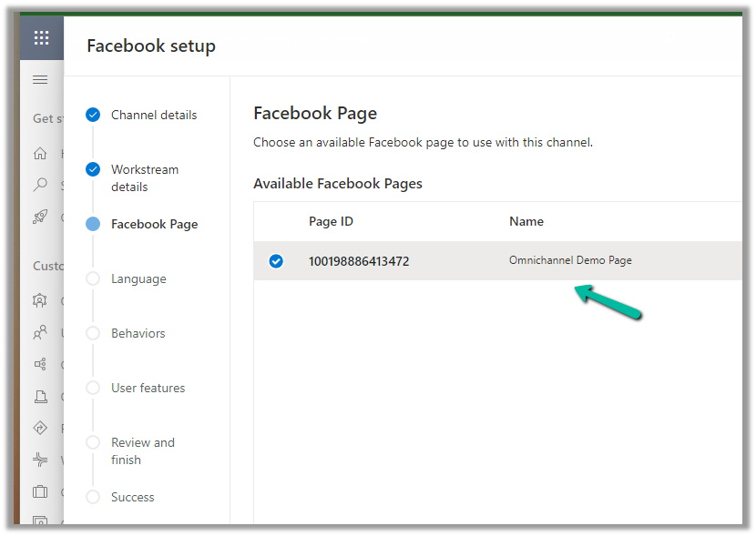Image resolution: width=756 pixels, height=536 pixels.
Task: Collapse the hamburger navigation menu
Action: (x=40, y=80)
